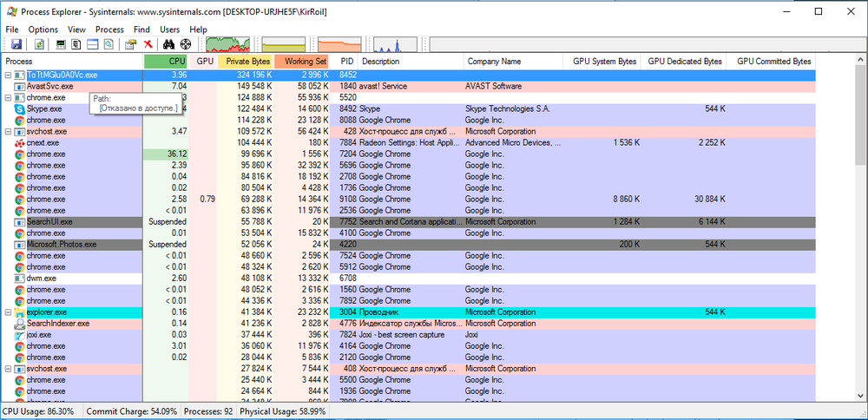
Task: Sort by the Working Set column header
Action: 302,62
